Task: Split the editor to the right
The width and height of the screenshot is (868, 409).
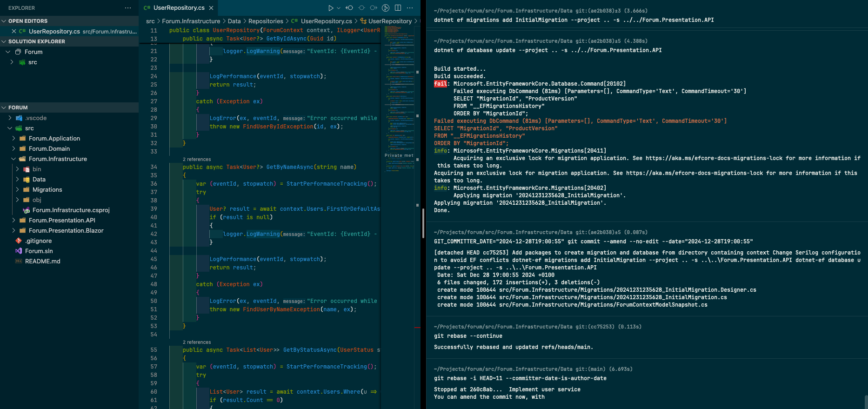Action: (x=398, y=8)
